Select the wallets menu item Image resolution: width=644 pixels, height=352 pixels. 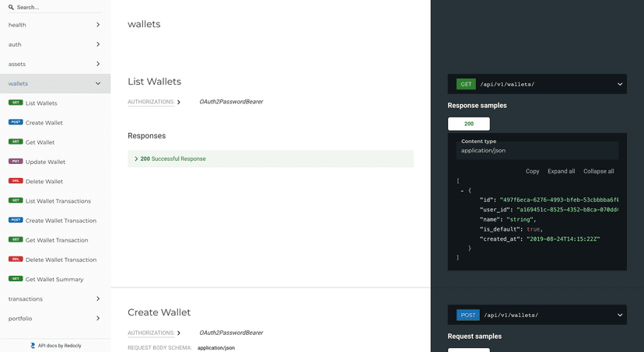[55, 83]
